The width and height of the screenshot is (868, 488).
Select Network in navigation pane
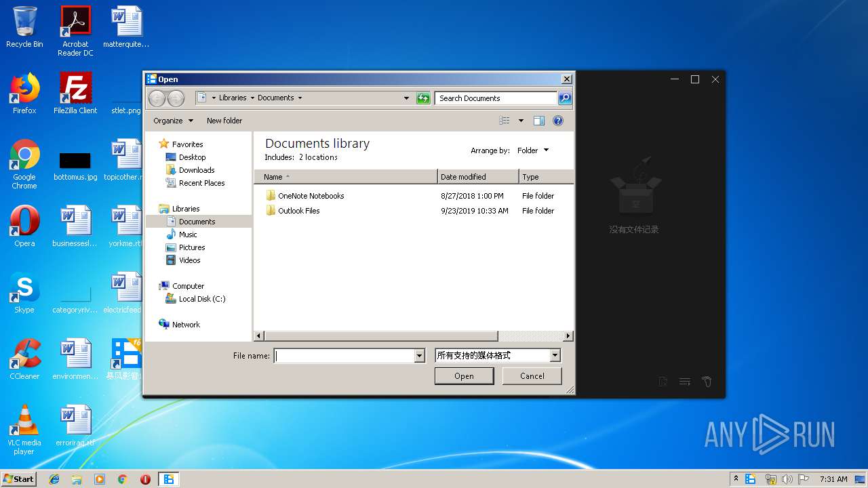point(180,325)
